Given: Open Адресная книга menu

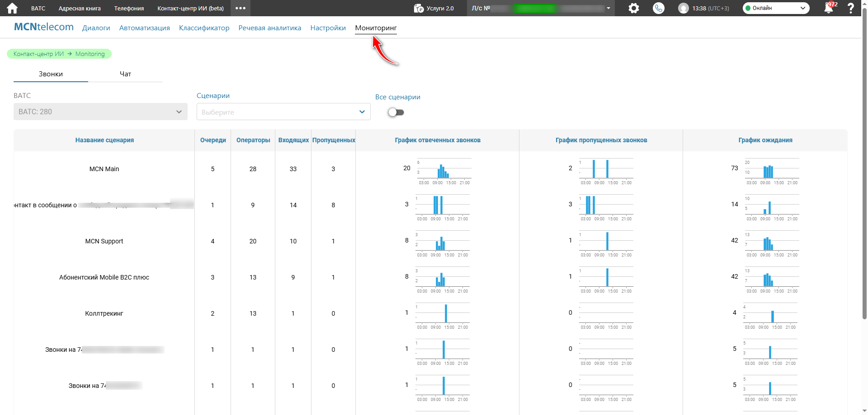Looking at the screenshot, I should (x=80, y=8).
